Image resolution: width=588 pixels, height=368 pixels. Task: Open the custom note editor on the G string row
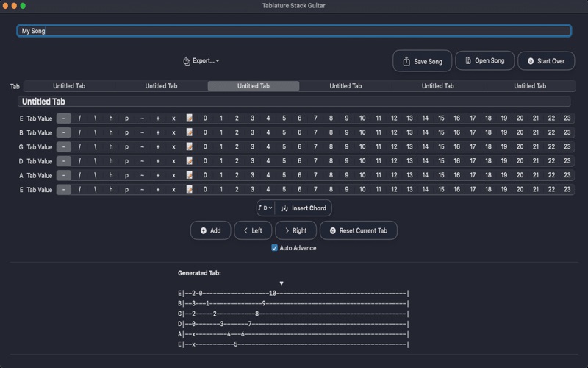click(x=190, y=146)
